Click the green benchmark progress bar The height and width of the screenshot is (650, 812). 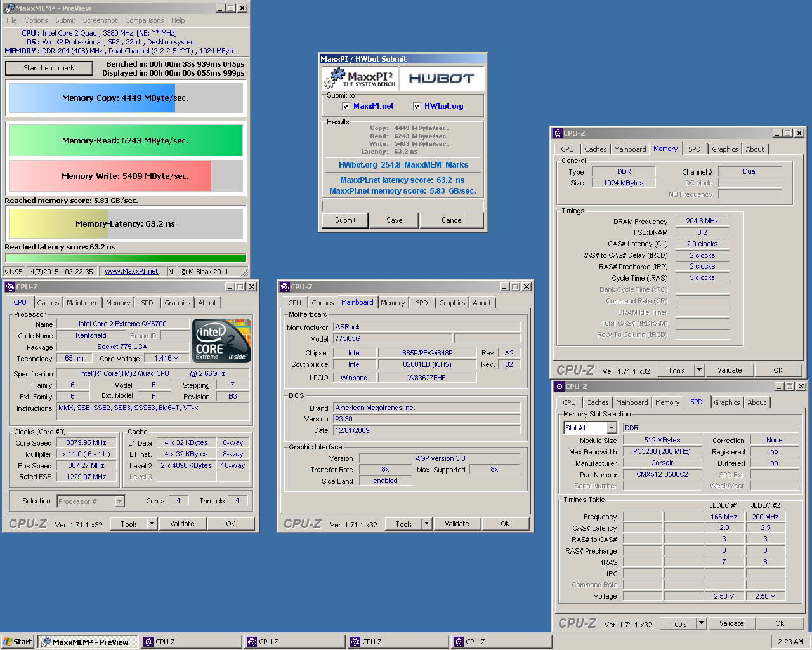pyautogui.click(x=126, y=258)
